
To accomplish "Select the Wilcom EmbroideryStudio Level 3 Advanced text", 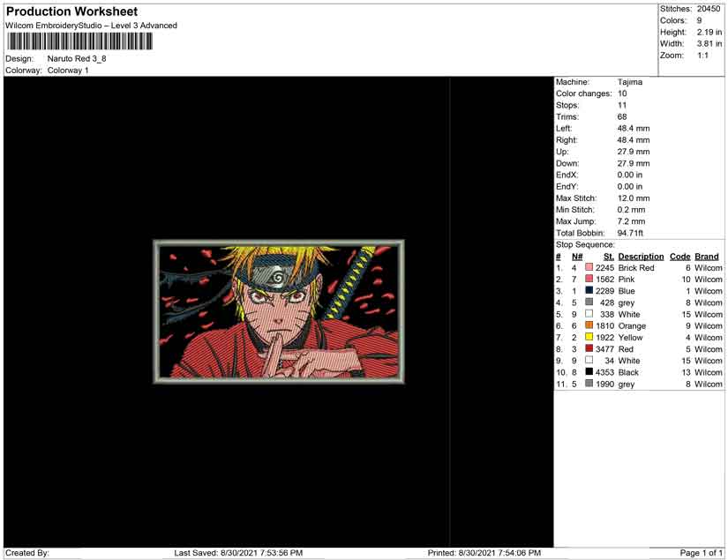I will point(91,26).
